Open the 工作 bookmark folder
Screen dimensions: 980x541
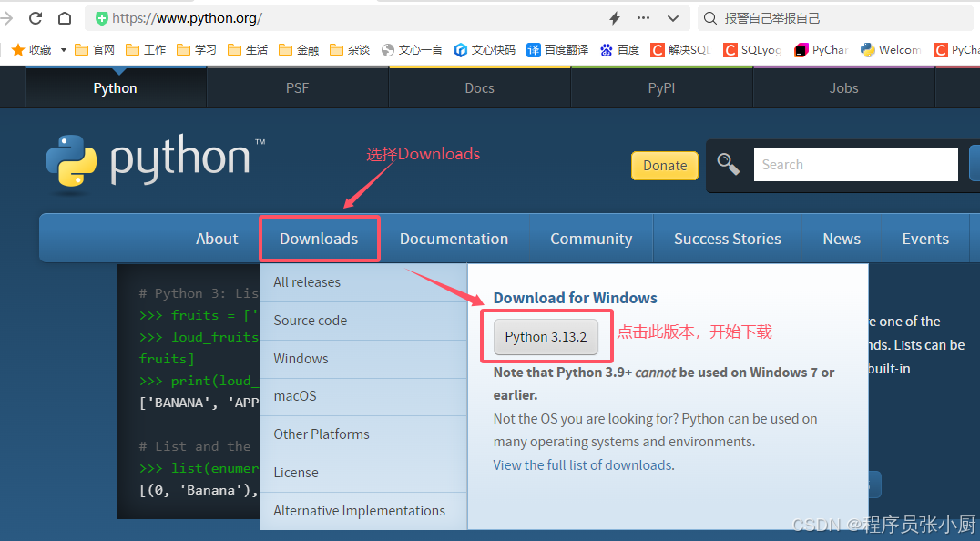(146, 49)
